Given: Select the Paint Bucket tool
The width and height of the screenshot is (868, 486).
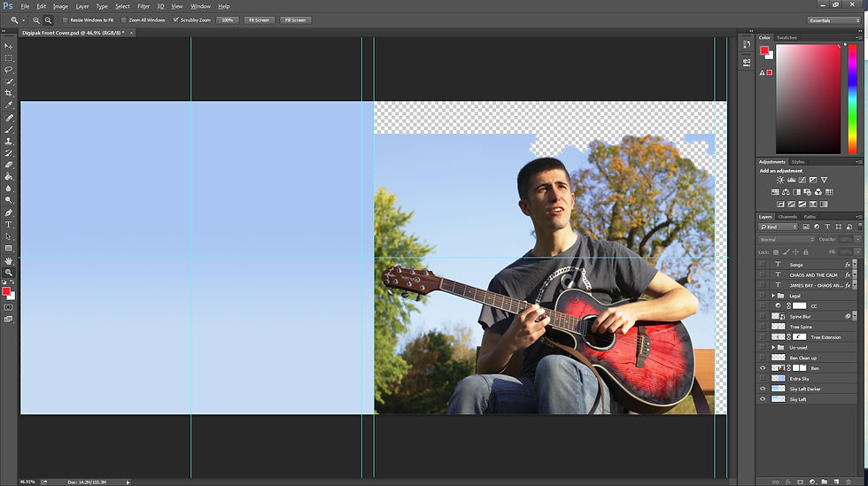Looking at the screenshot, I should pyautogui.click(x=8, y=176).
